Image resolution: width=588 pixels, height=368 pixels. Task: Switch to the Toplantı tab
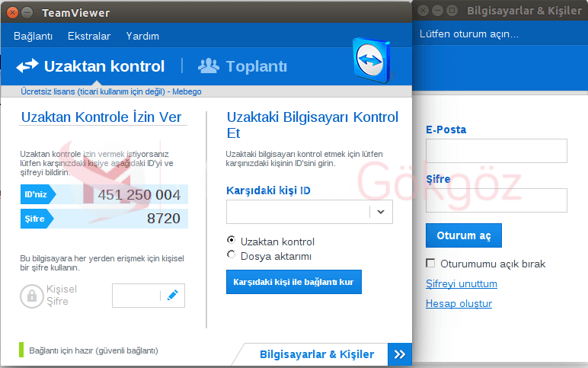coord(242,66)
